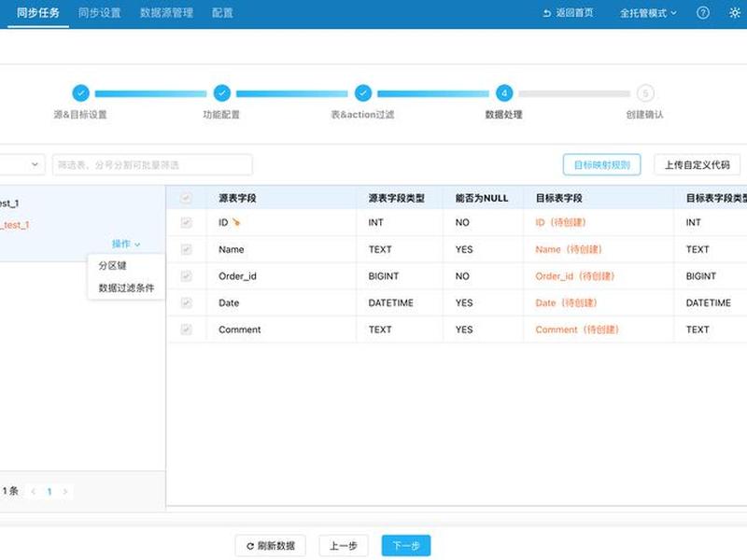Viewport: 747px width, 560px height.
Task: Toggle checkbox for the Comment row
Action: coord(186,329)
